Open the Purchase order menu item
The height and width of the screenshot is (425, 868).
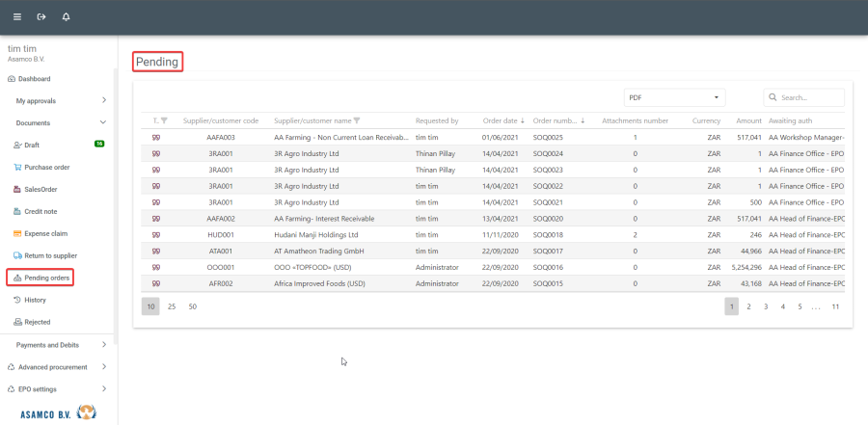point(46,167)
